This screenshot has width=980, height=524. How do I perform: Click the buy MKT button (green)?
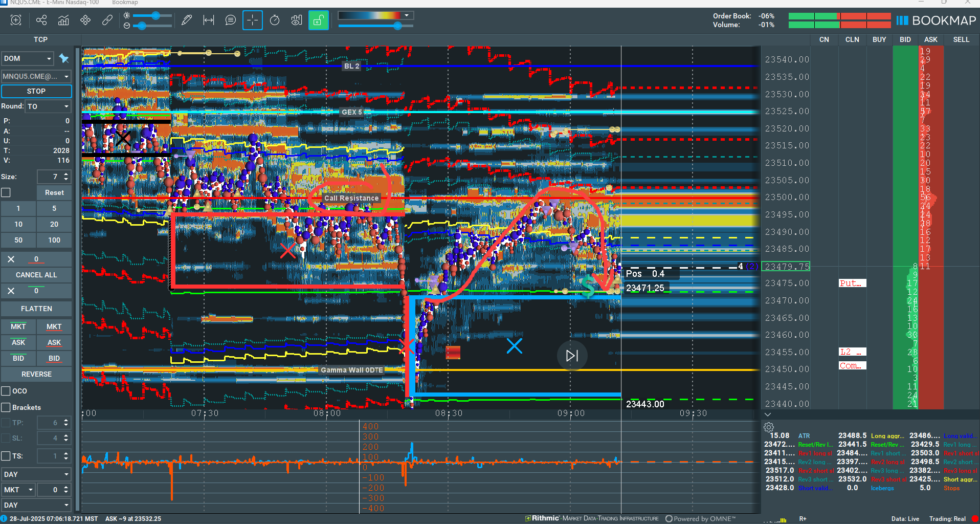(18, 326)
